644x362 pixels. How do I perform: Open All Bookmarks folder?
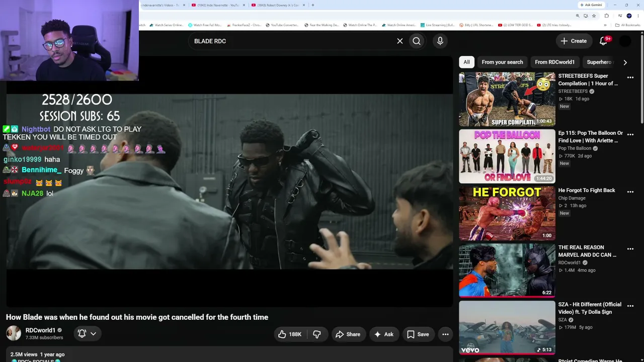click(x=628, y=25)
